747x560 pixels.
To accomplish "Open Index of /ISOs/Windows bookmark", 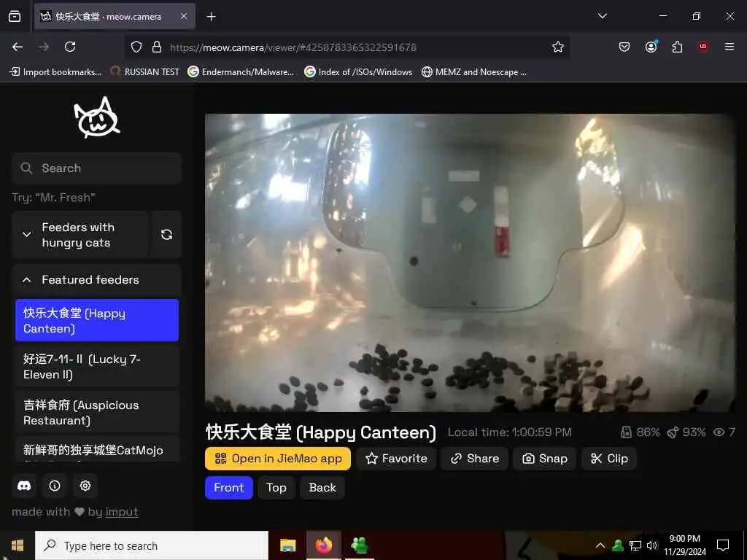I will pos(359,72).
